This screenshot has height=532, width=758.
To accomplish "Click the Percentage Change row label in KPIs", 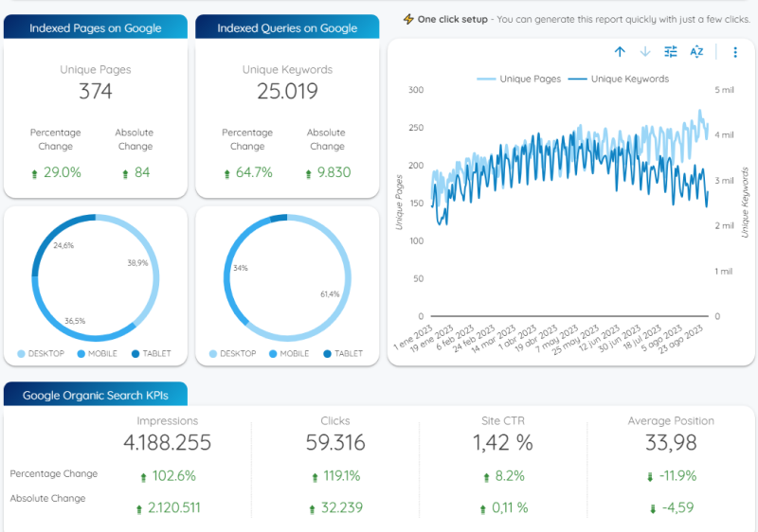I will 54,473.
